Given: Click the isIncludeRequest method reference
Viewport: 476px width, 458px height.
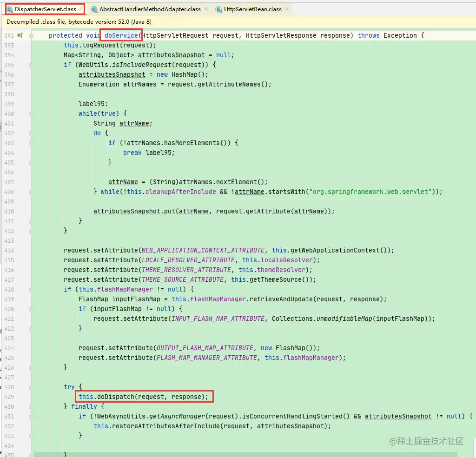Looking at the screenshot, I should tap(142, 65).
